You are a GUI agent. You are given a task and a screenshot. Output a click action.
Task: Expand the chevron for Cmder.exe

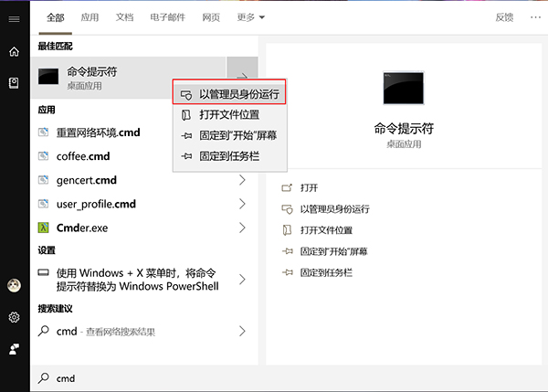242,228
